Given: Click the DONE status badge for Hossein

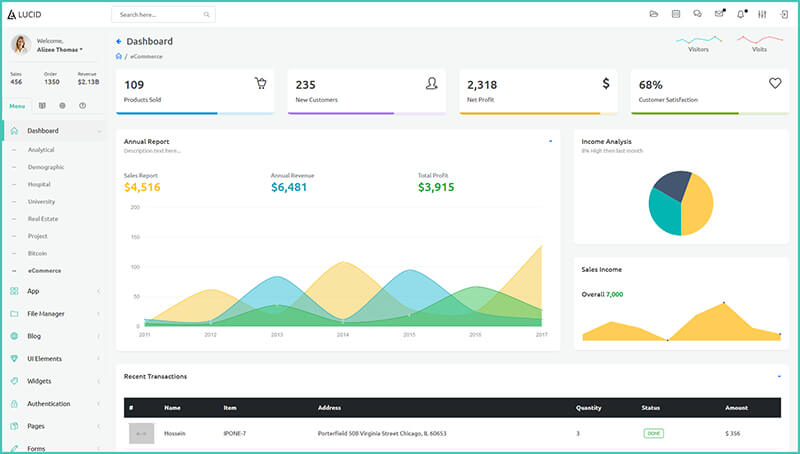Looking at the screenshot, I should point(653,433).
